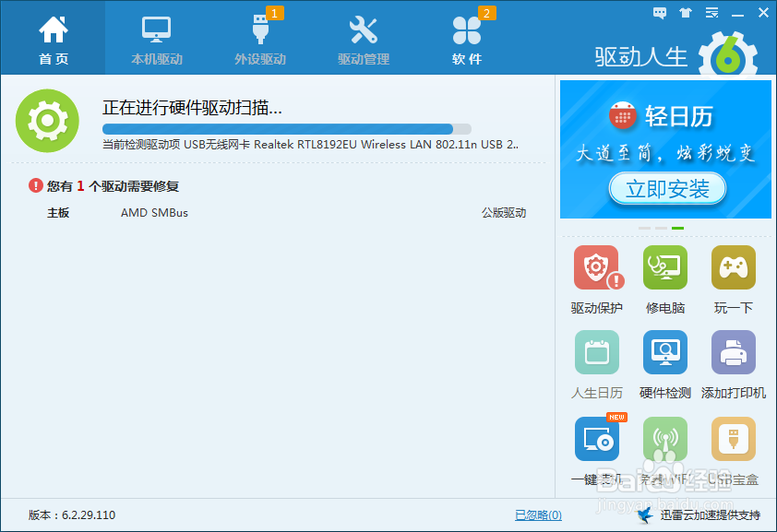Open 驱动保护 driver protection tool

(597, 280)
